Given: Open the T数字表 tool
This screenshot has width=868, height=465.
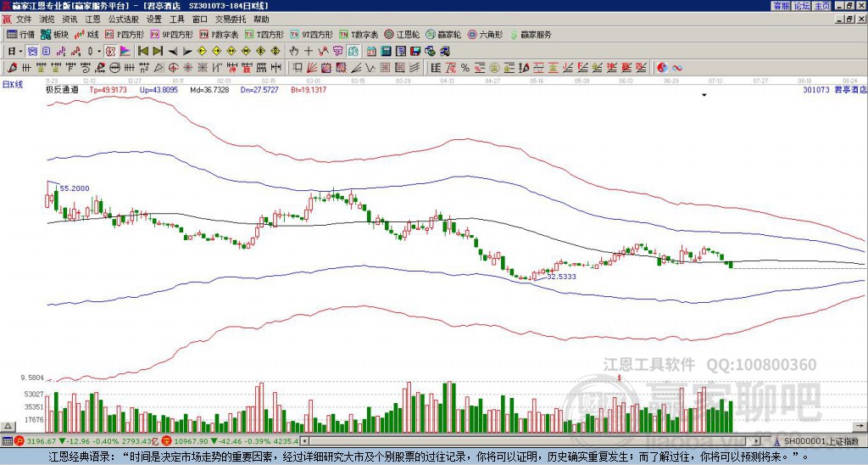Looking at the screenshot, I should point(359,34).
